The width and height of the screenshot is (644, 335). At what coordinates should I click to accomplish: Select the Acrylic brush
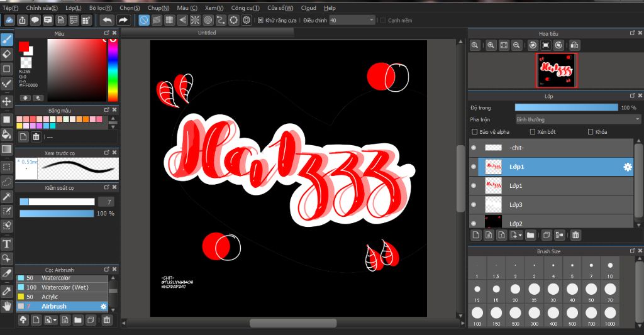[62, 297]
